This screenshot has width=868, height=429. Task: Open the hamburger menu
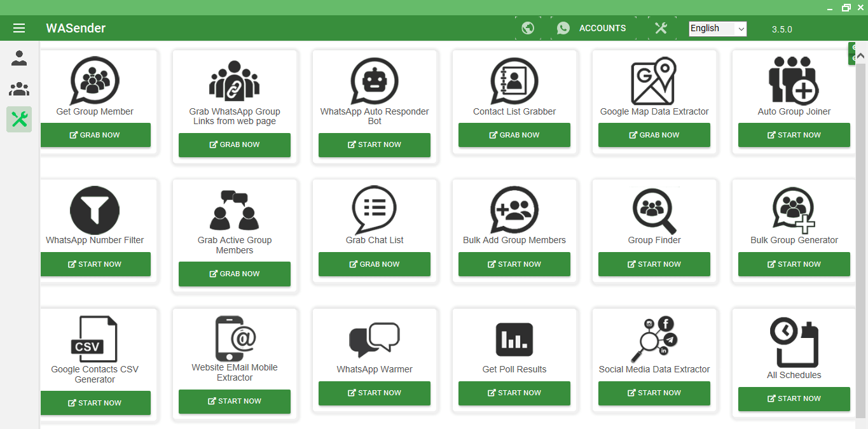[x=19, y=28]
